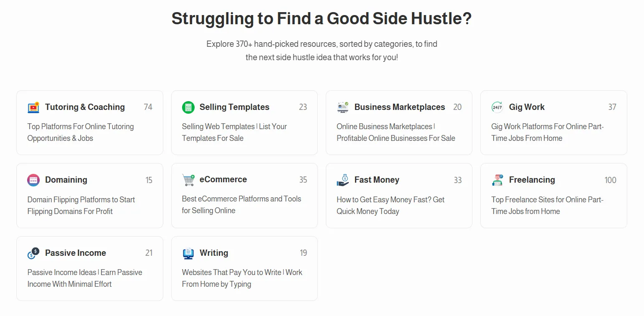Click the Freelancing person icon
644x316 pixels.
[x=497, y=180]
